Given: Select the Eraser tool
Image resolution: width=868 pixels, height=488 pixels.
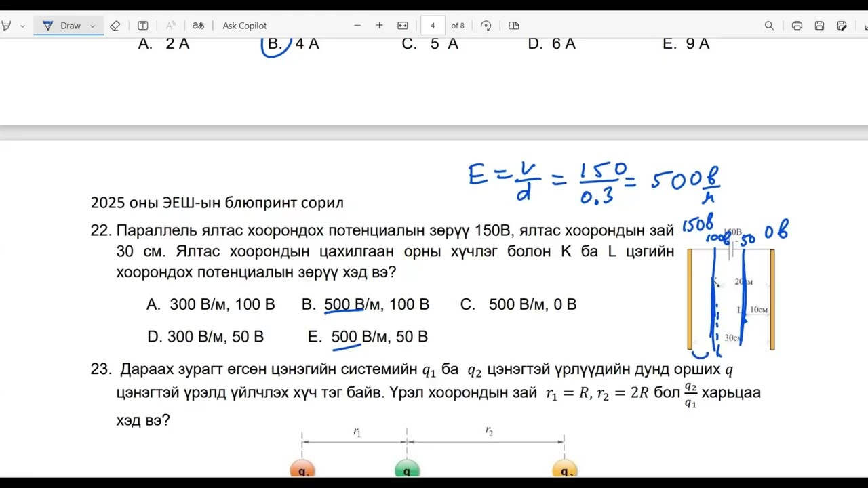Looking at the screenshot, I should click(115, 26).
